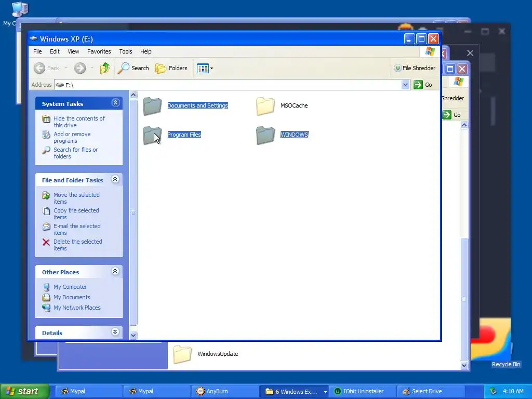Click the system tray icon near clock
532x399 pixels.
(493, 391)
